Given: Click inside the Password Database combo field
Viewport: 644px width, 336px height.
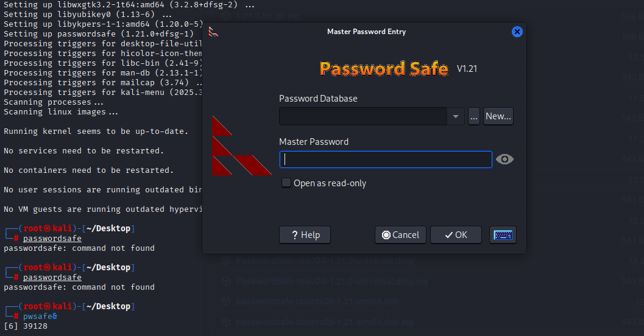Looking at the screenshot, I should point(363,116).
